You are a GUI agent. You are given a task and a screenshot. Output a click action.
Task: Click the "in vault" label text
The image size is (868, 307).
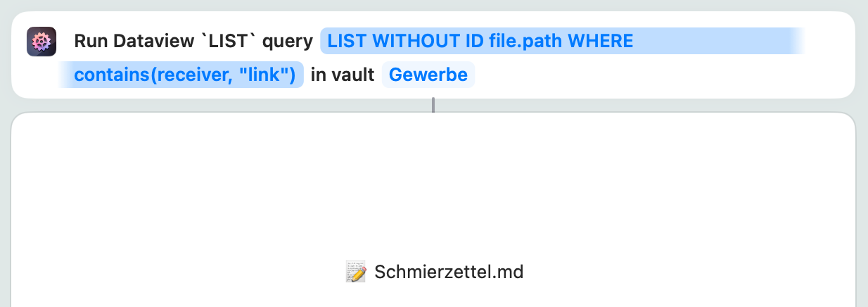click(343, 75)
